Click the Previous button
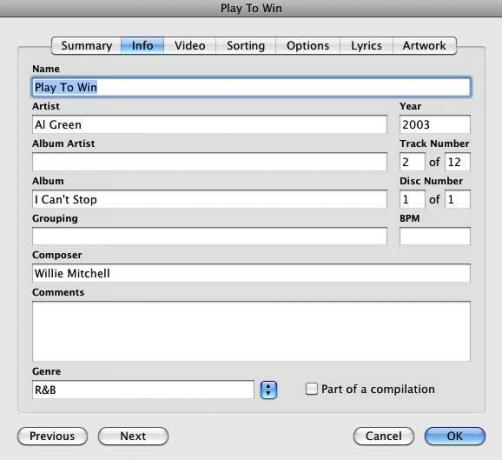The width and height of the screenshot is (502, 460). click(x=52, y=436)
